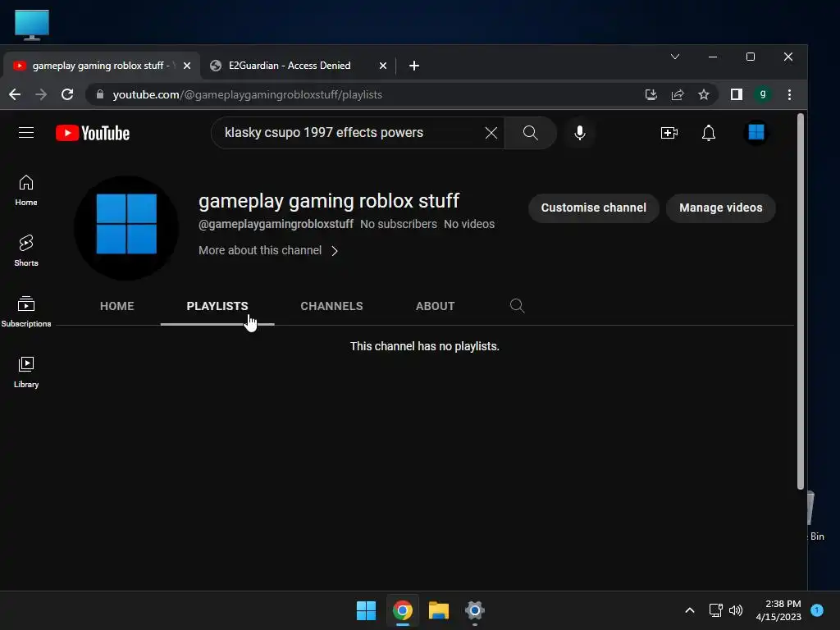
Task: Open File Explorer from the taskbar
Action: coord(438,610)
